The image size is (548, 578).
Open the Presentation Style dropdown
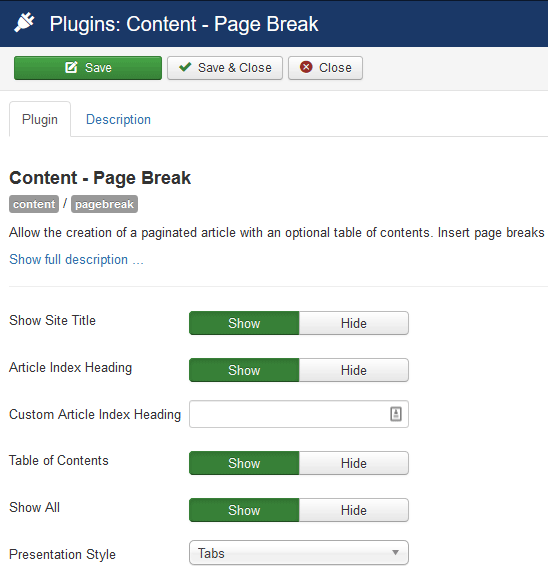[299, 553]
